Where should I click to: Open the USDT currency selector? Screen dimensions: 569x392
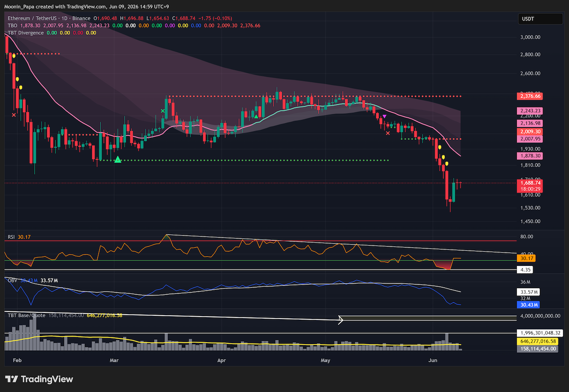(540, 19)
